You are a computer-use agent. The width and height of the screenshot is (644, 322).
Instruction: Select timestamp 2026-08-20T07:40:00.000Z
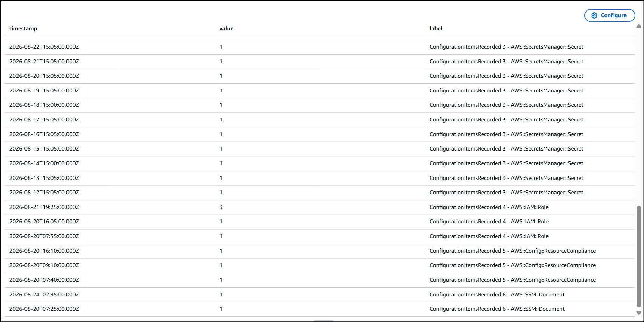[x=44, y=280]
